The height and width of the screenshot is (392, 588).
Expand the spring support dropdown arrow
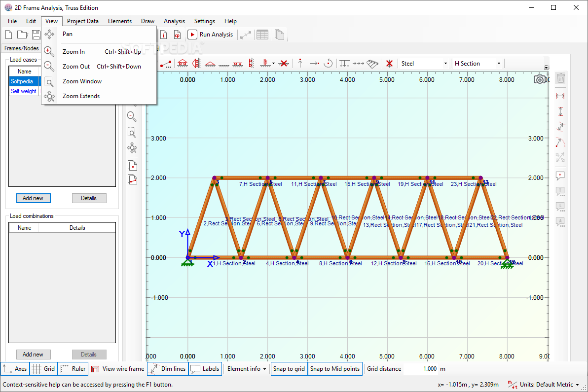273,64
